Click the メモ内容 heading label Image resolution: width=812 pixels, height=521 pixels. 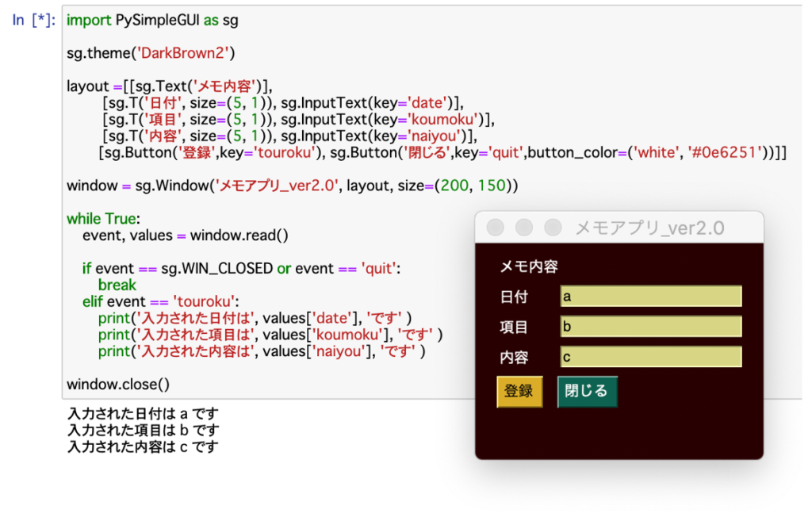[528, 267]
